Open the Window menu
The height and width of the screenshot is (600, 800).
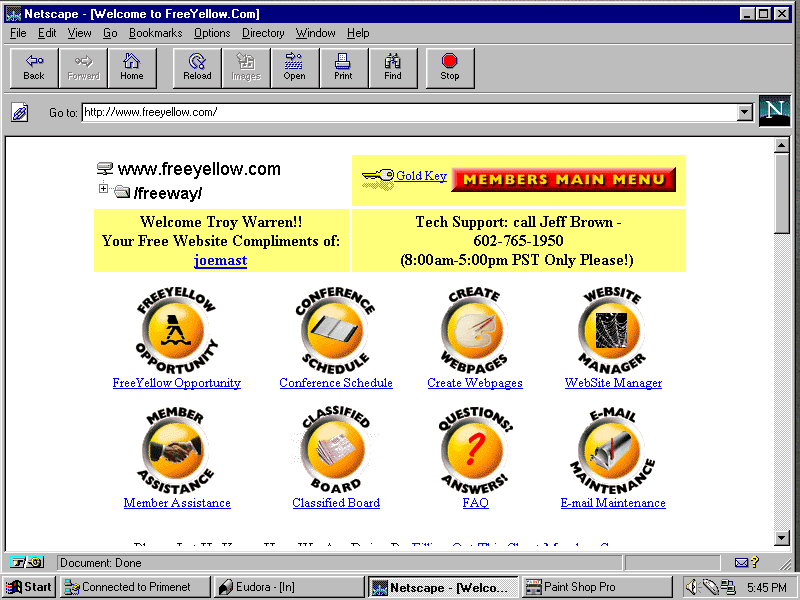pyautogui.click(x=316, y=33)
